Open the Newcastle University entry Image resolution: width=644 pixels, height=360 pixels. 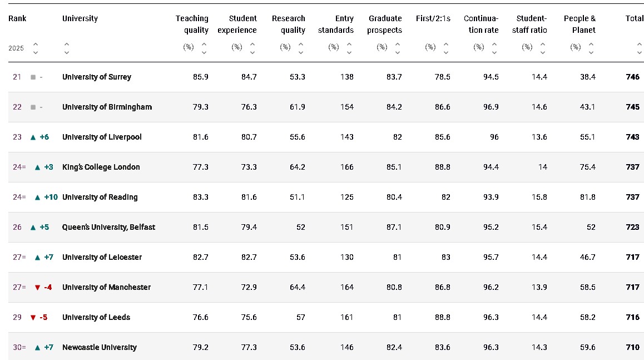(x=100, y=347)
